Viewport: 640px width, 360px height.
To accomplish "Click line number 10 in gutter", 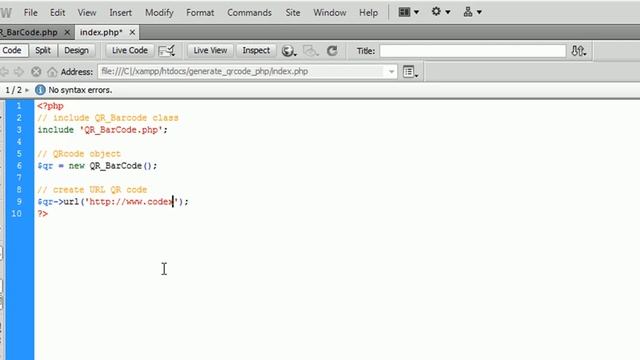I will point(17,213).
